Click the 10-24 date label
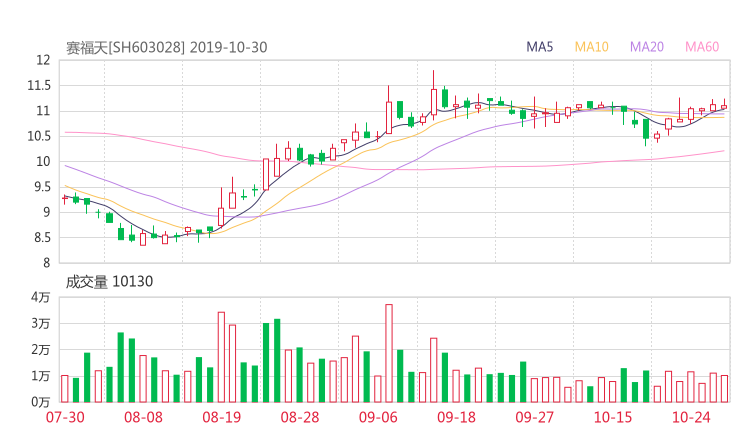740x440 pixels. [x=691, y=417]
